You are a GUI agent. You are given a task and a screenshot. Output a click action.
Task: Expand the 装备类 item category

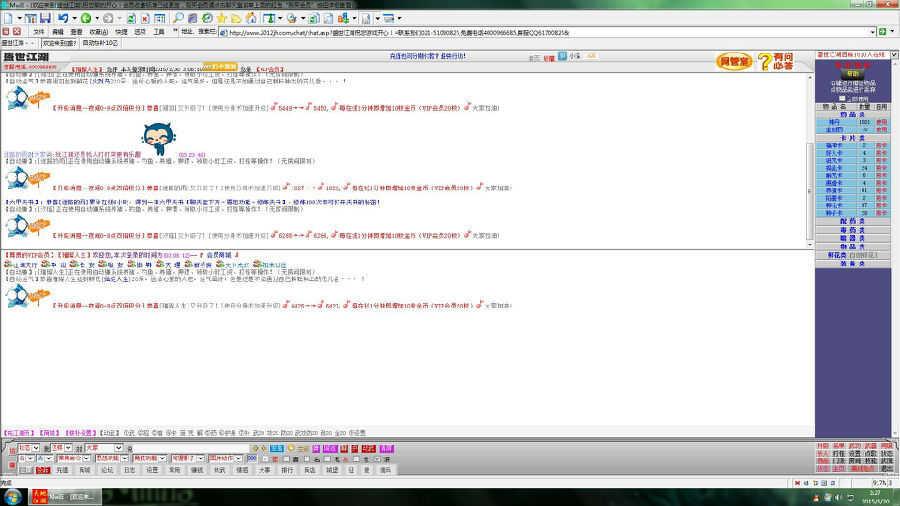[x=852, y=264]
